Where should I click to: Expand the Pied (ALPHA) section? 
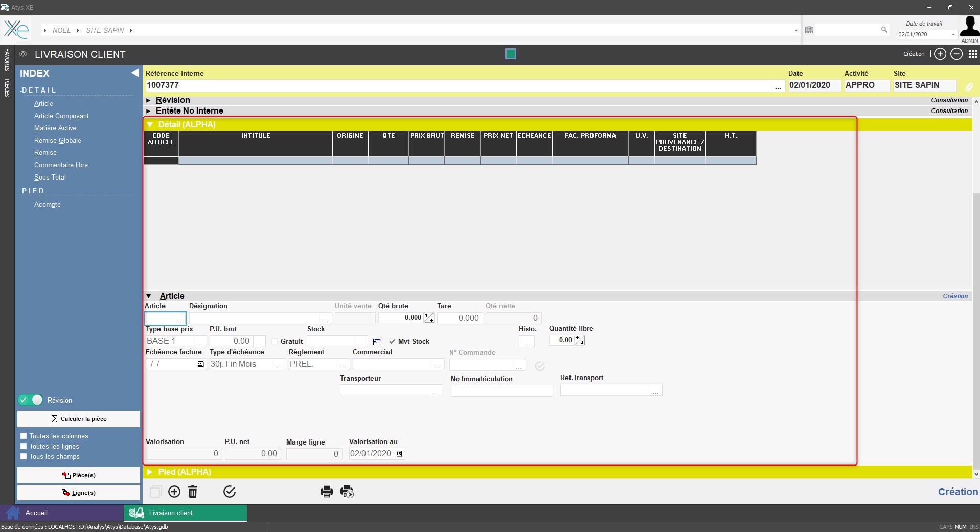tap(150, 472)
